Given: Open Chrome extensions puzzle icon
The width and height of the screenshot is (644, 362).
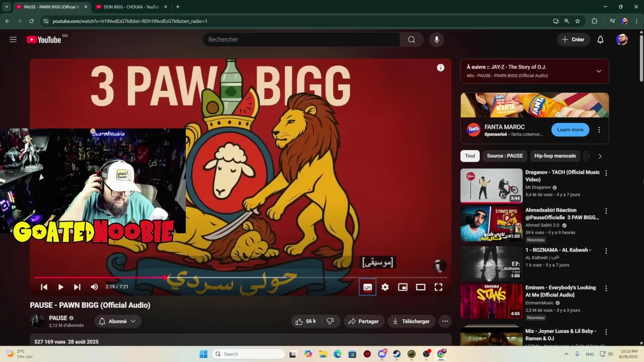Looking at the screenshot, I should tap(594, 21).
